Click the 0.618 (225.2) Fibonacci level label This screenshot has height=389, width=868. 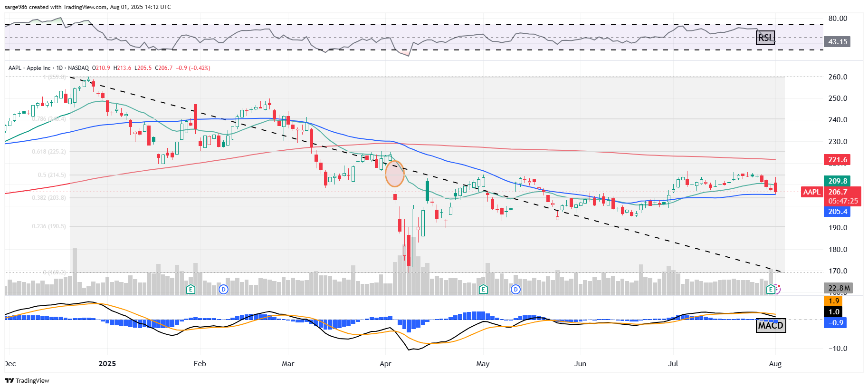pos(49,152)
